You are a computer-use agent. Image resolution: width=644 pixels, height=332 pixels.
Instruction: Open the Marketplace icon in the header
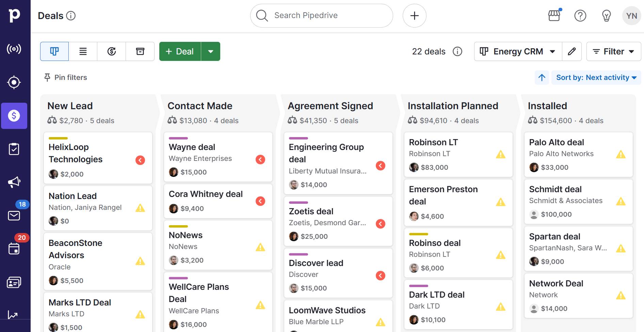pos(554,16)
